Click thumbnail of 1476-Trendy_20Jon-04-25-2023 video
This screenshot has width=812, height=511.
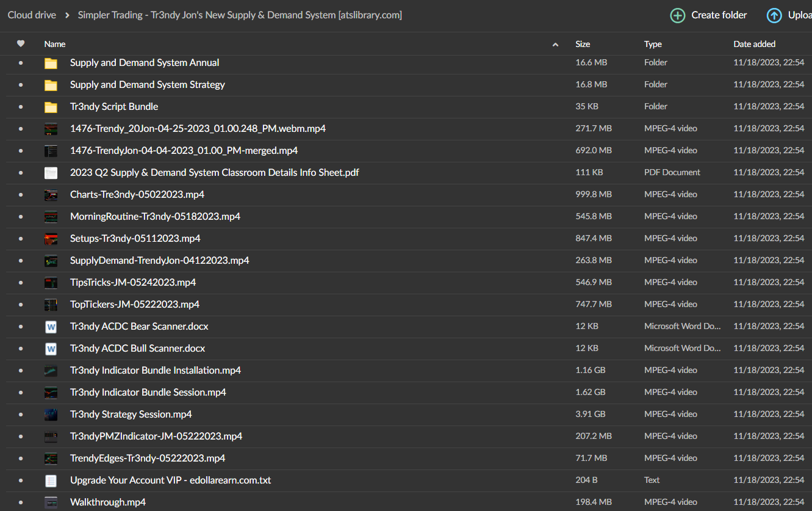tap(51, 129)
